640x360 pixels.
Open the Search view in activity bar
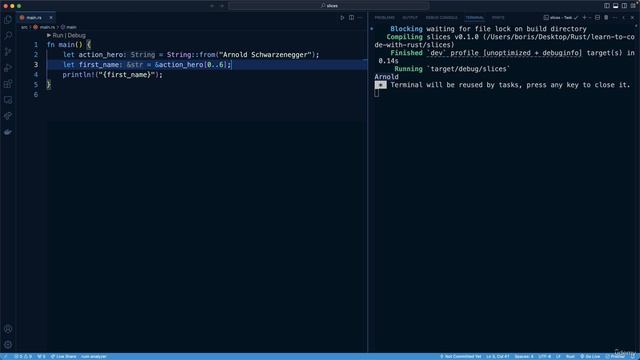tap(8, 36)
